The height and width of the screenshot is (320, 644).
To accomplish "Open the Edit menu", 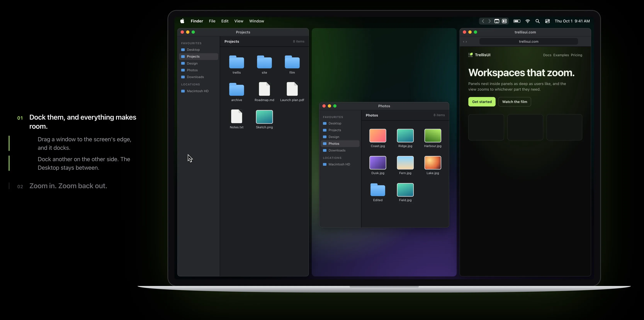I will click(x=225, y=21).
